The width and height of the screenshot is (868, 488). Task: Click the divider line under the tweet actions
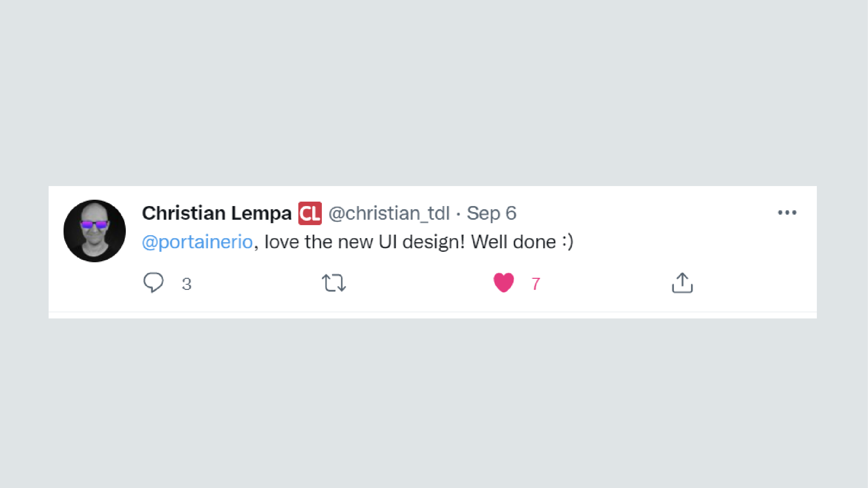(x=433, y=312)
